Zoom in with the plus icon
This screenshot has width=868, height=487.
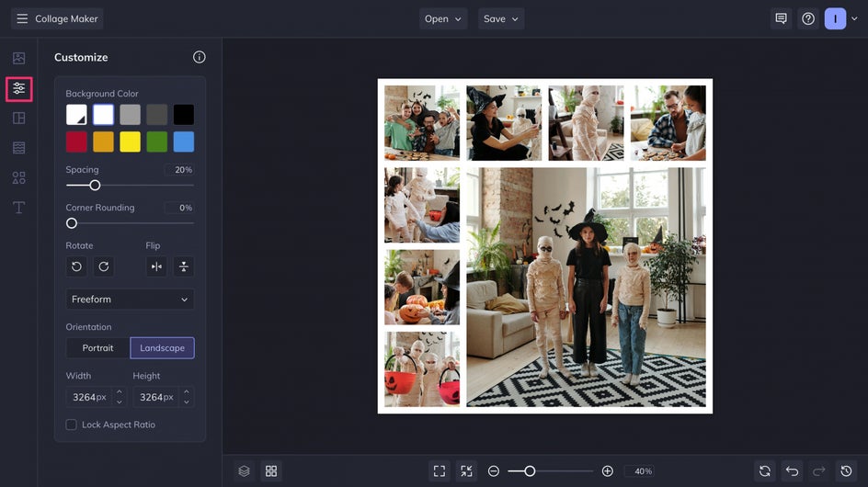[x=607, y=471]
